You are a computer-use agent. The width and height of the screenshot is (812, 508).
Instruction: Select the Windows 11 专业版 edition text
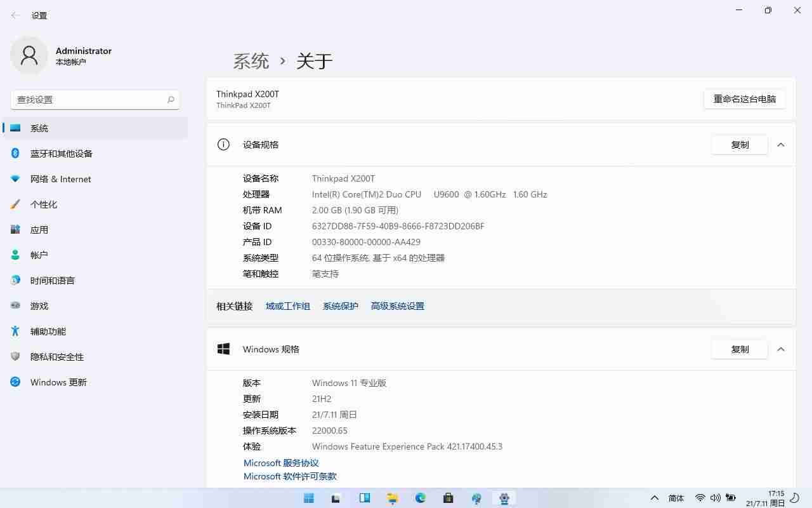click(349, 383)
